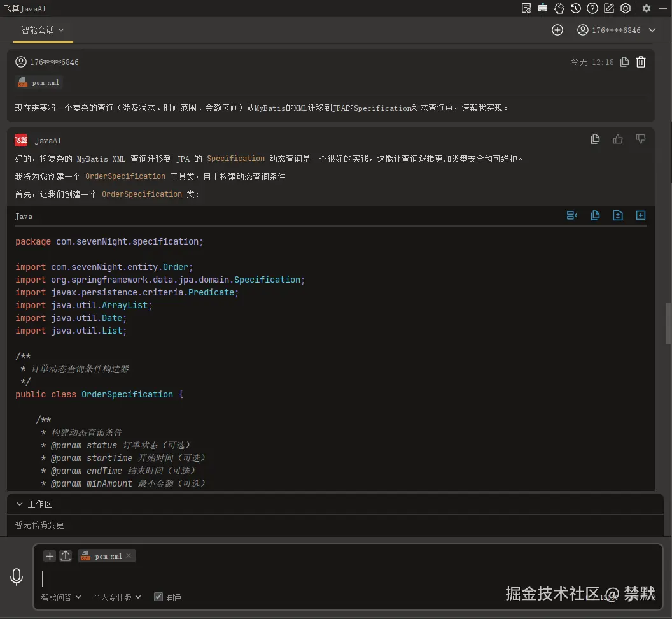Open the 个人专业版 version dropdown
The height and width of the screenshot is (619, 672).
(x=117, y=597)
